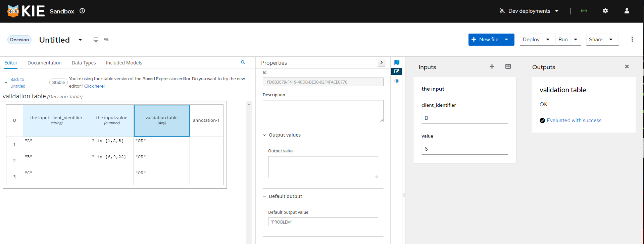Click the annotation-1 column header

tap(206, 120)
